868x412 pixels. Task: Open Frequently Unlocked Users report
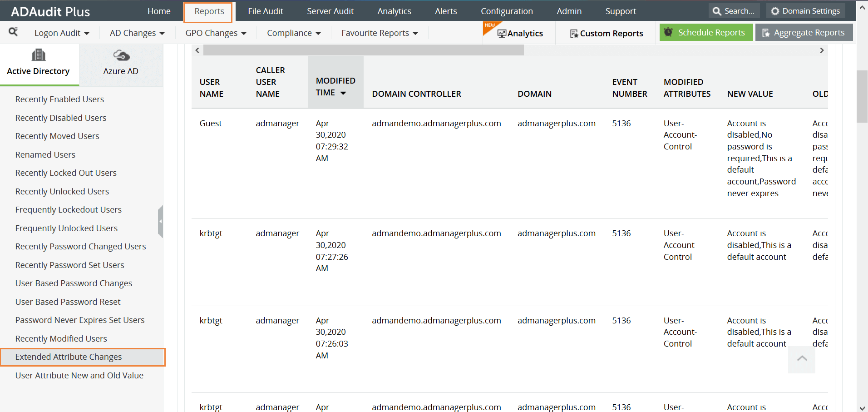pos(66,228)
